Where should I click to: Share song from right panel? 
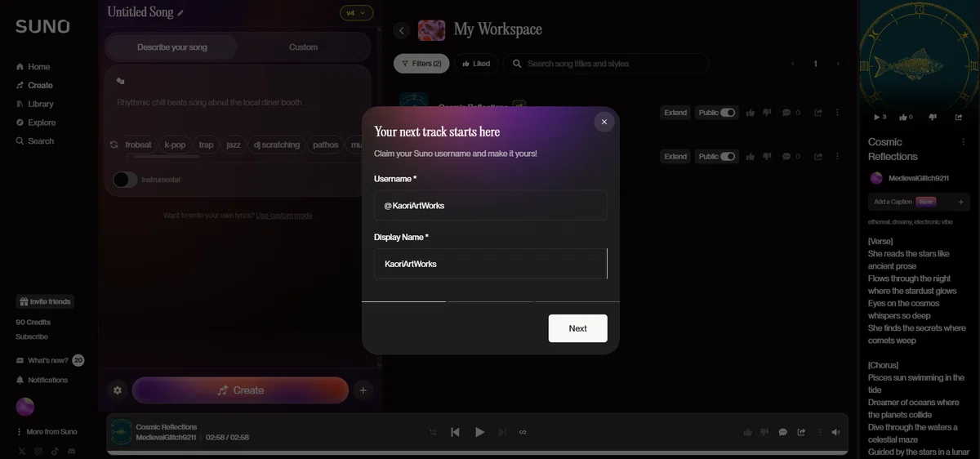click(x=959, y=117)
